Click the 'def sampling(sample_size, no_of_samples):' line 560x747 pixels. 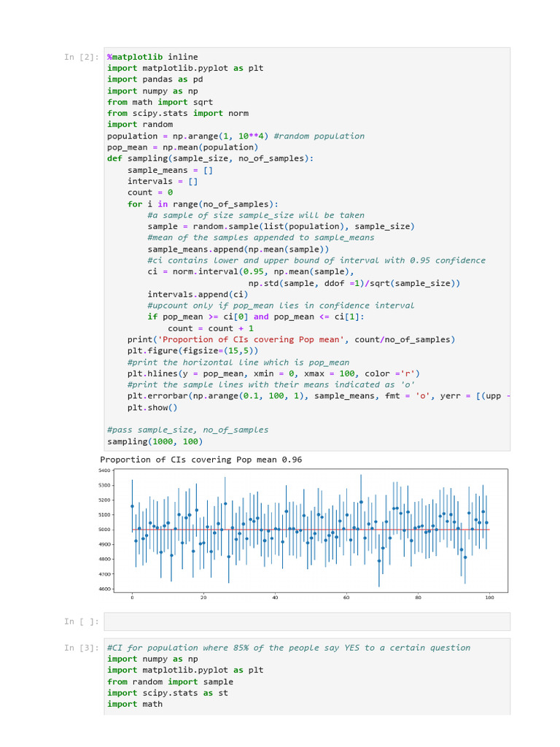[x=211, y=158]
